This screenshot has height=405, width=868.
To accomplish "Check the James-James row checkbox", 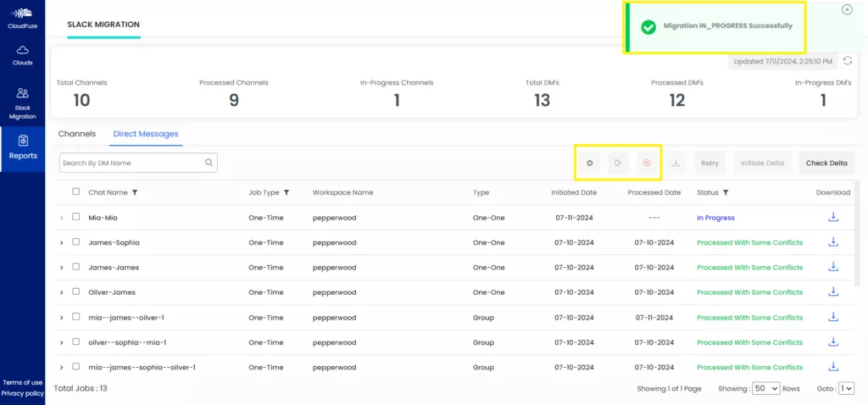I will (75, 267).
